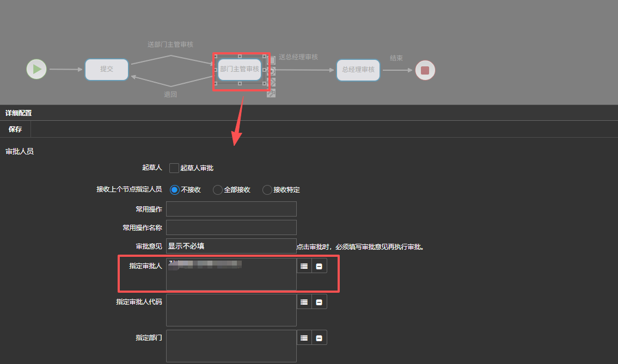Clear 指定审批人 with the minus icon
The image size is (618, 364).
click(x=319, y=266)
